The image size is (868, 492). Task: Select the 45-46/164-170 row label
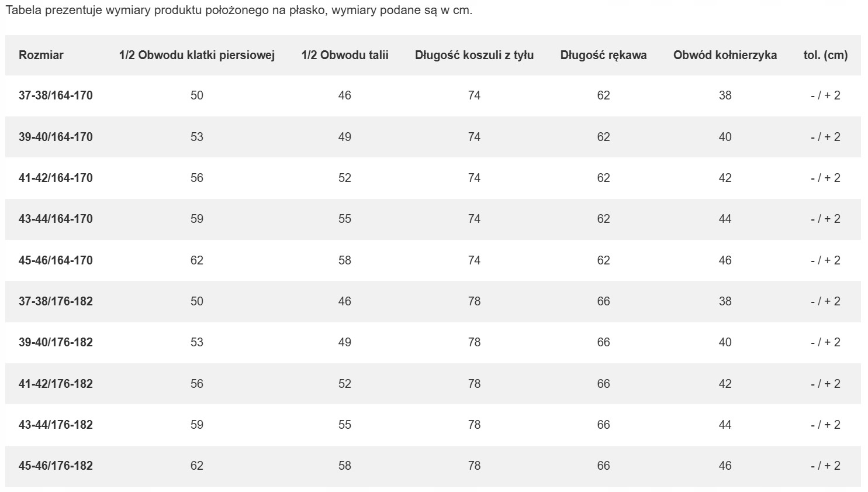[56, 260]
